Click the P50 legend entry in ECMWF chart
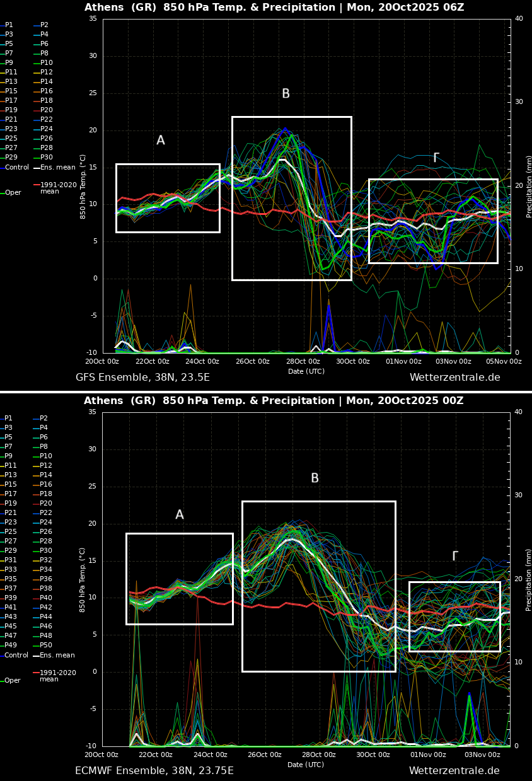 point(46,645)
